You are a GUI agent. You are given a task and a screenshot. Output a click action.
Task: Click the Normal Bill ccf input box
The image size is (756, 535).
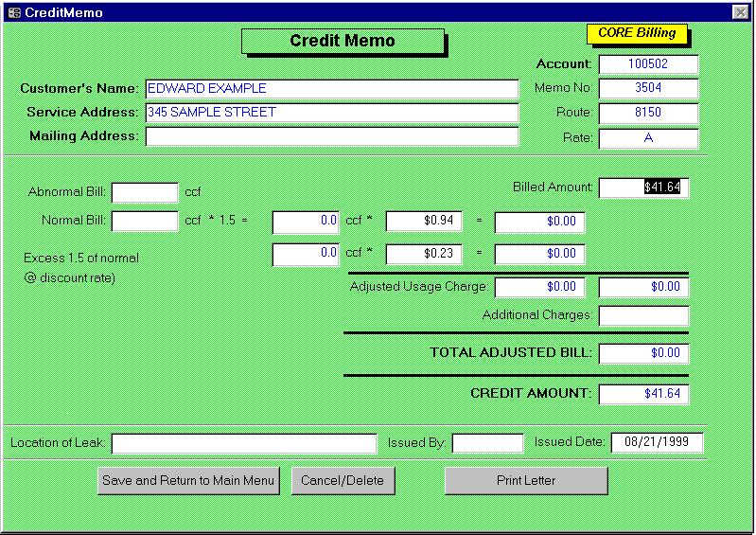tap(145, 222)
